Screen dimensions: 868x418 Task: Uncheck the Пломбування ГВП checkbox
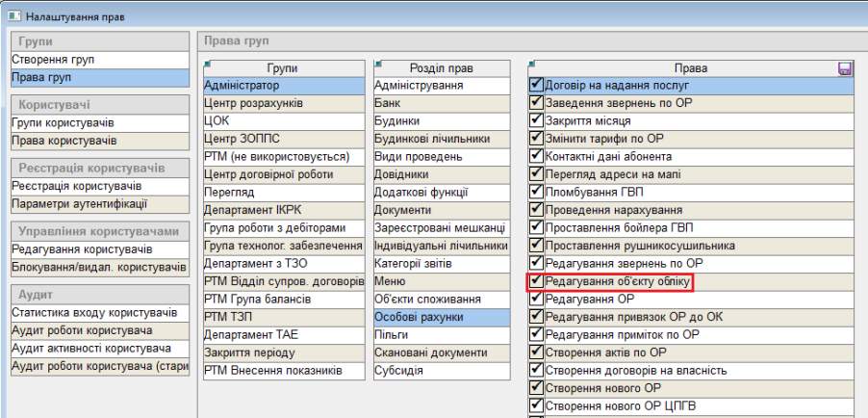coord(537,193)
